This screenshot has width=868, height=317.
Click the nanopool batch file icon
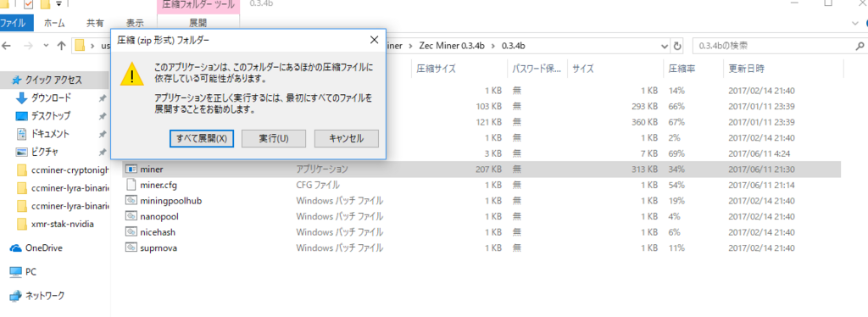(x=131, y=216)
